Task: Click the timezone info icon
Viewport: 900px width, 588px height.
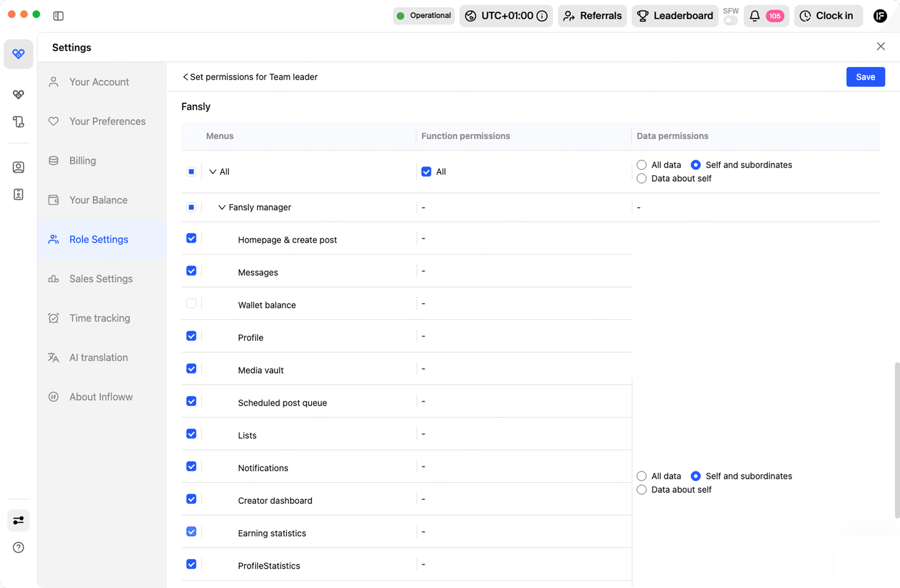Action: [x=542, y=16]
